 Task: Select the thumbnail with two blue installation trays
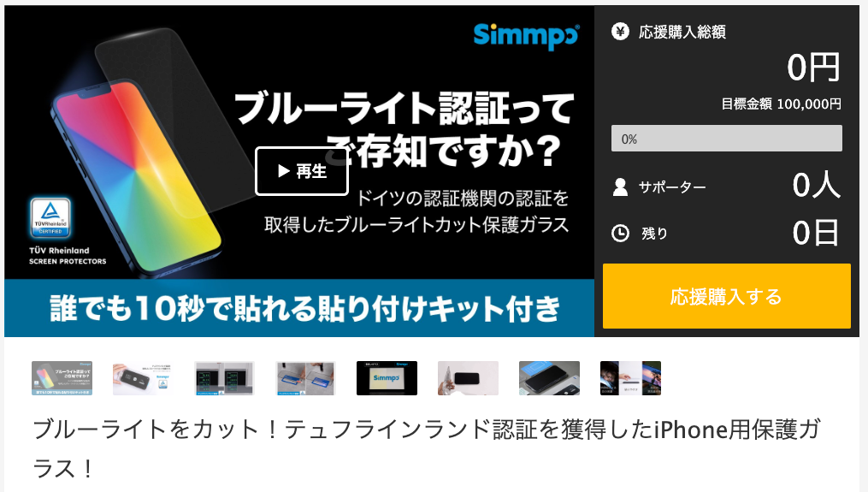(x=305, y=378)
